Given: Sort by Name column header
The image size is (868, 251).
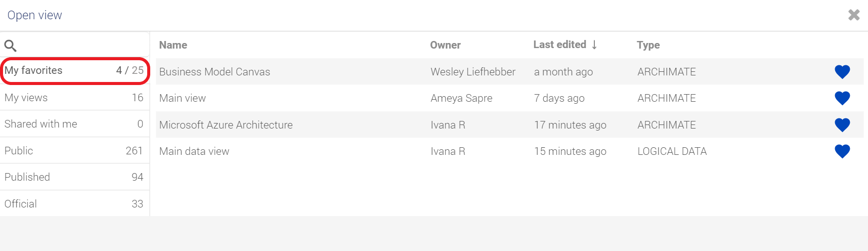Looking at the screenshot, I should [173, 45].
